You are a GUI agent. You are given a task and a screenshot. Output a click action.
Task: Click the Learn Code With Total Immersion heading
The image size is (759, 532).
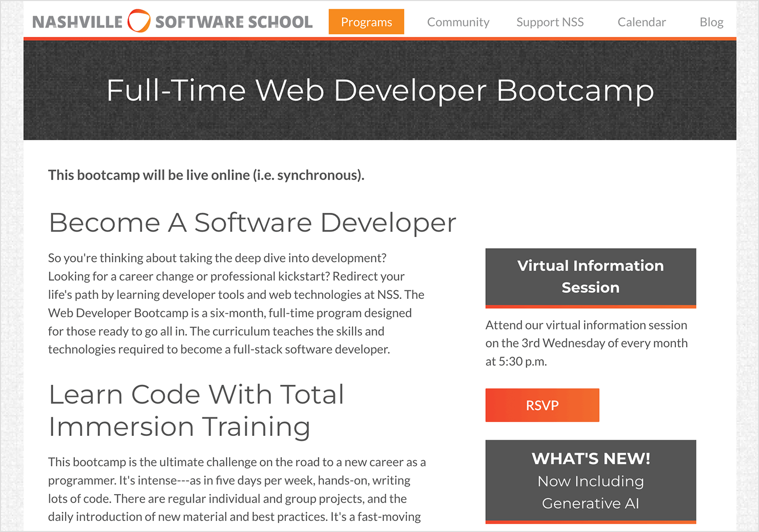[x=196, y=410]
